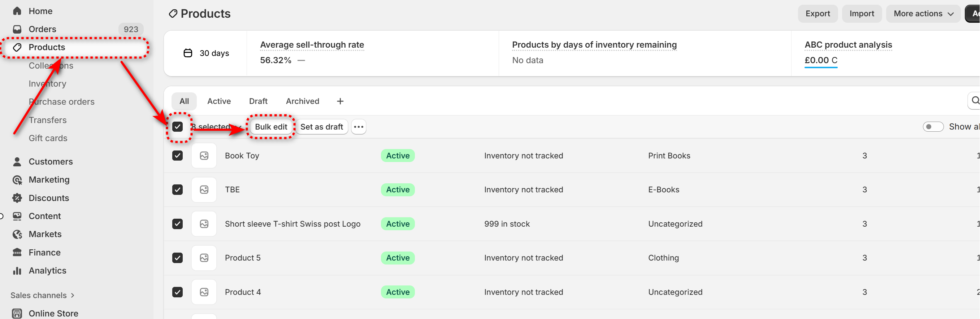Switch to the Draft tab
This screenshot has width=980, height=319.
pyautogui.click(x=258, y=101)
